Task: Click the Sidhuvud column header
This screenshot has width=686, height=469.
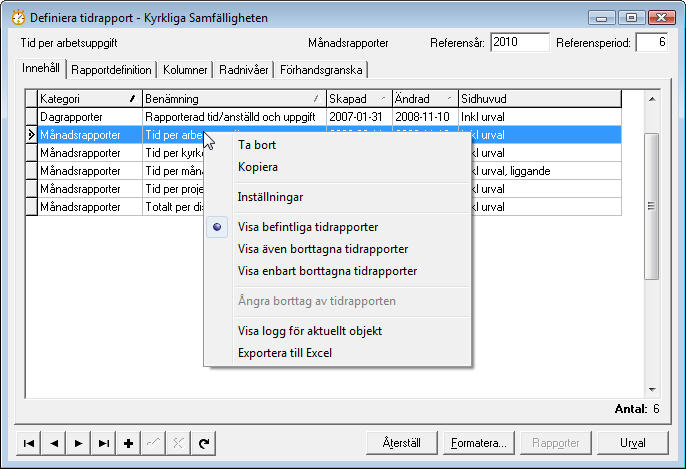Action: (540, 99)
